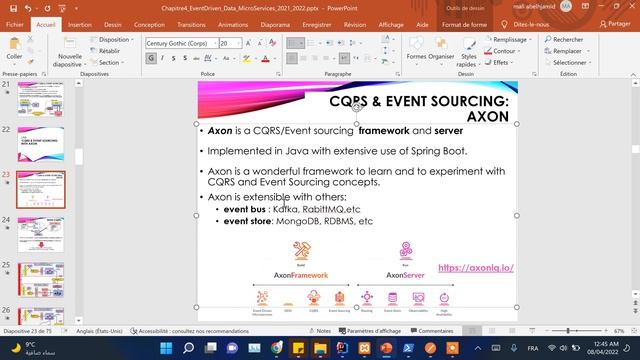This screenshot has height=360, width=640.
Task: Click the redo arrow icon
Action: pyautogui.click(x=47, y=8)
